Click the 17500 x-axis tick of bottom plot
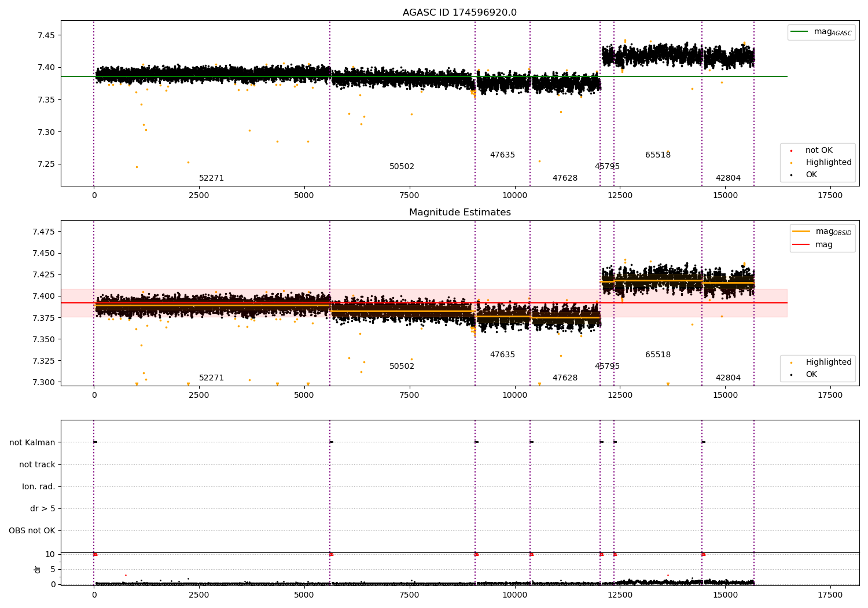 [830, 595]
